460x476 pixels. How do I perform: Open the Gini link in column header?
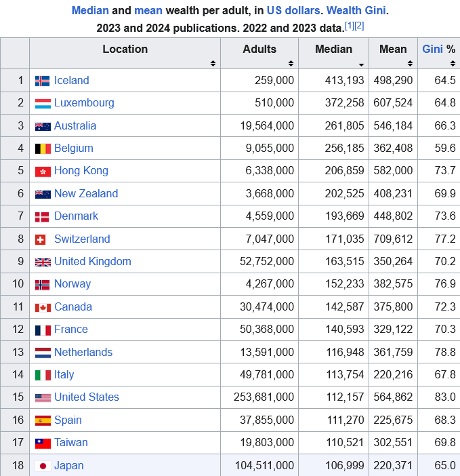(x=432, y=49)
